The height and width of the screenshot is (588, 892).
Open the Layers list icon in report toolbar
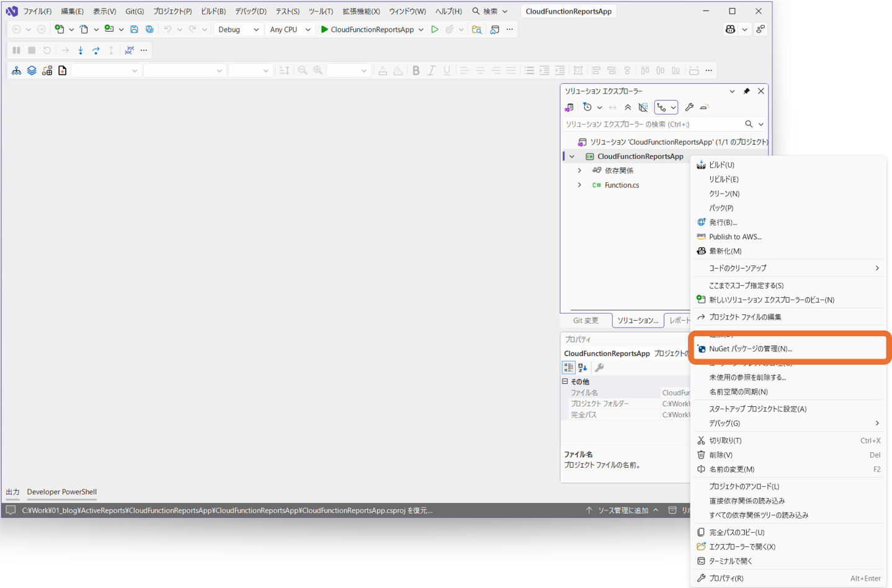(32, 71)
